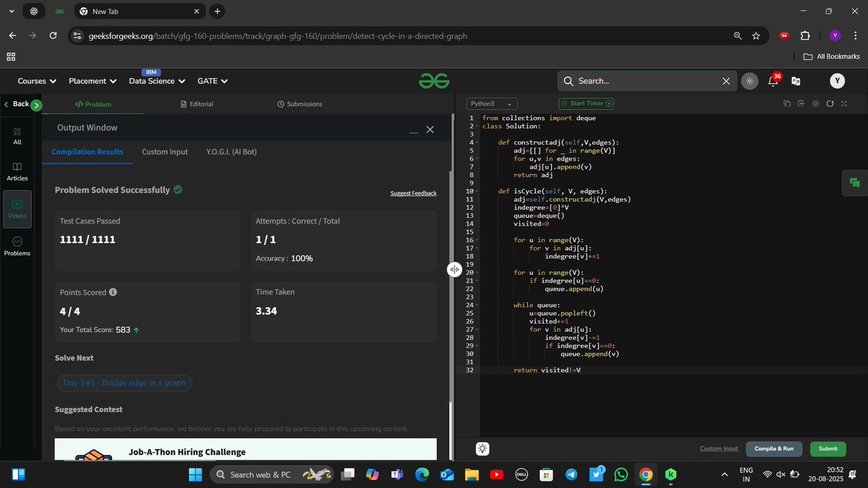
Task: Click the red YouTube extension icon
Action: [784, 35]
